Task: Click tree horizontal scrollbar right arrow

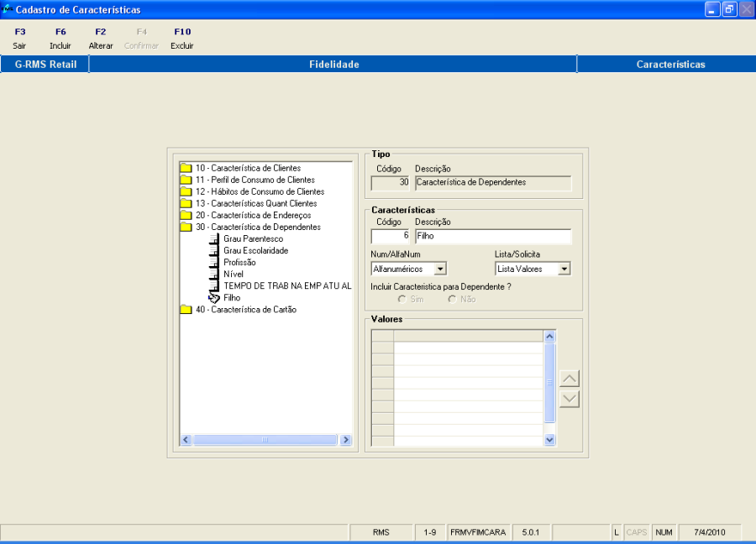Action: (346, 439)
